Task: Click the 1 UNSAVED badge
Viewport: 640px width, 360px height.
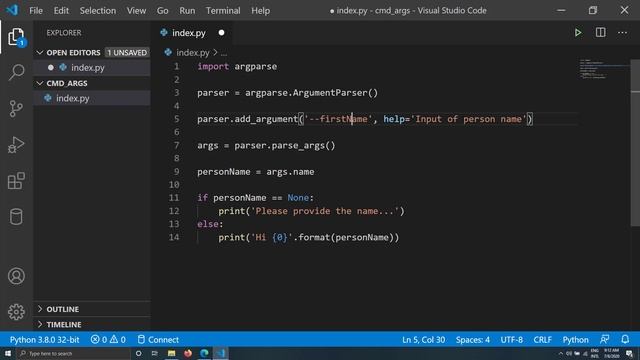Action: 127,52
